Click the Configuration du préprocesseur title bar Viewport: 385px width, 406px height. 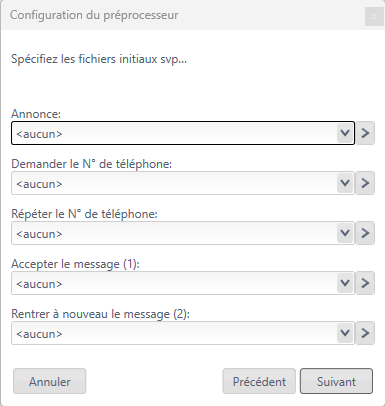coord(183,15)
